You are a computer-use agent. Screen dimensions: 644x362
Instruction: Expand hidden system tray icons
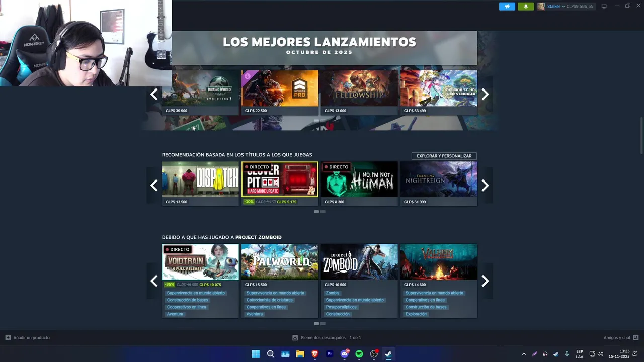pos(524,354)
